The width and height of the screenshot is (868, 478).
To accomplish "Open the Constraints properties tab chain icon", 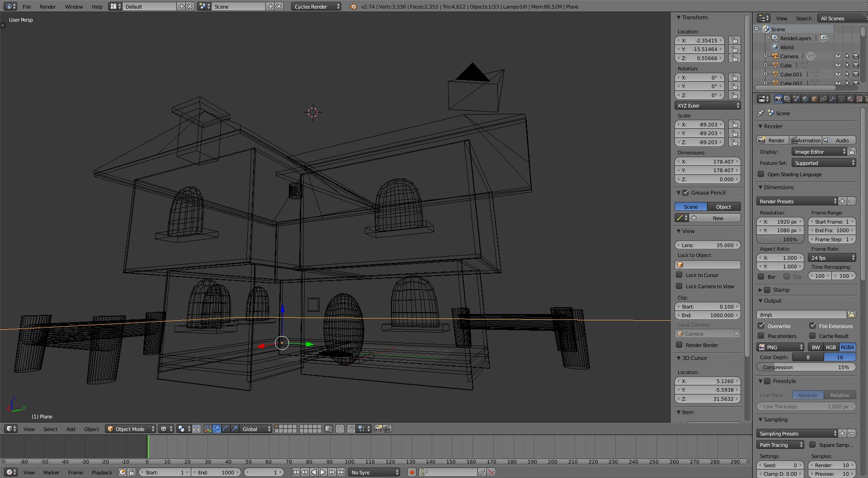I will click(823, 99).
